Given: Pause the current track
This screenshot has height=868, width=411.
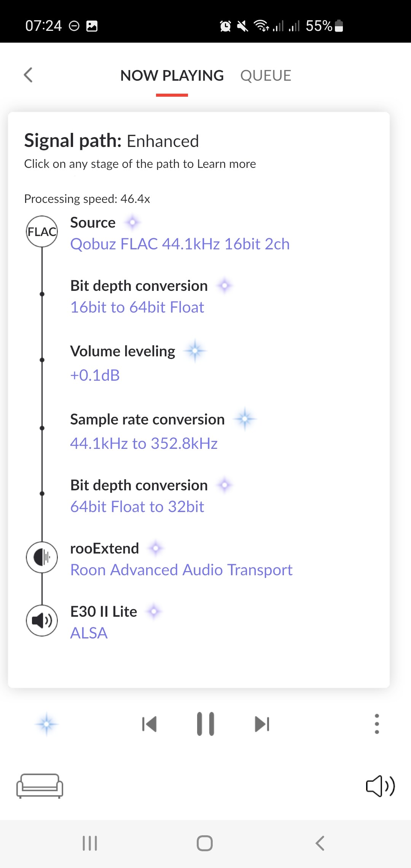Looking at the screenshot, I should pos(205,724).
